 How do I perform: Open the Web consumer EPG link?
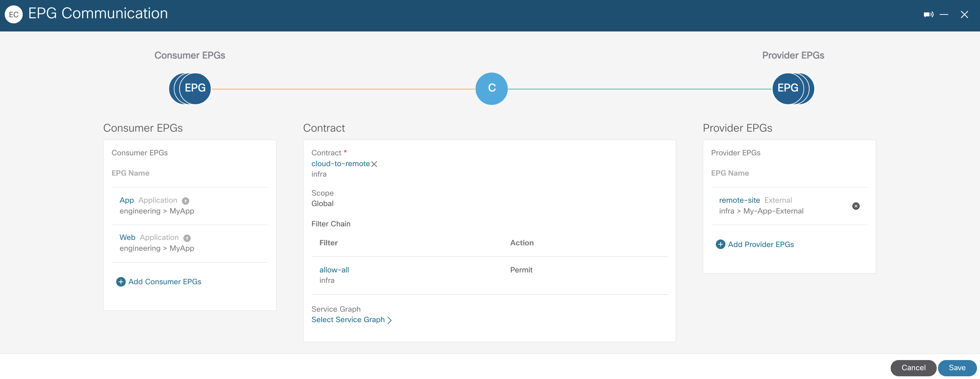coord(127,238)
